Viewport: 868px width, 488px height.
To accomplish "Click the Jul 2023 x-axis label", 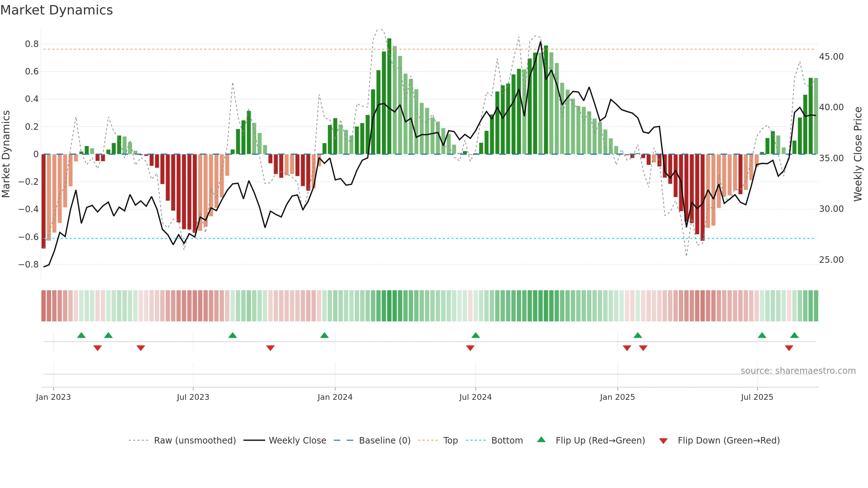I will [x=193, y=397].
